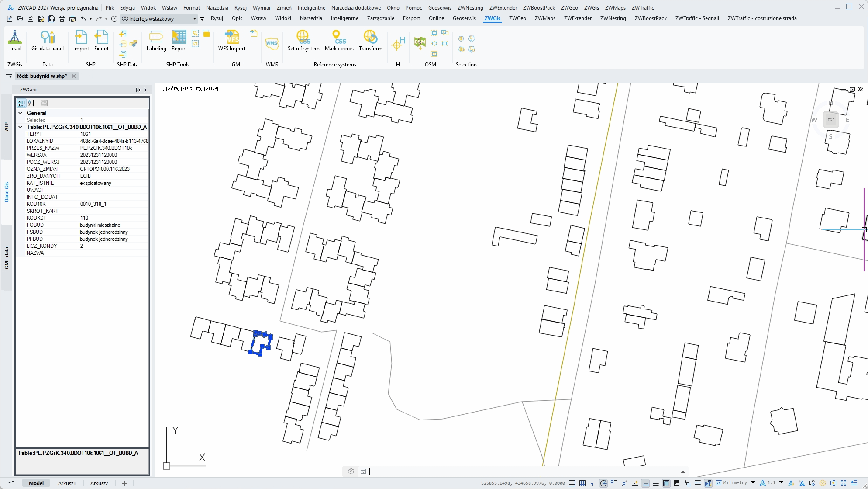Viewport: 868px width, 489px height.
Task: Click the OSM download icon
Action: tap(420, 43)
